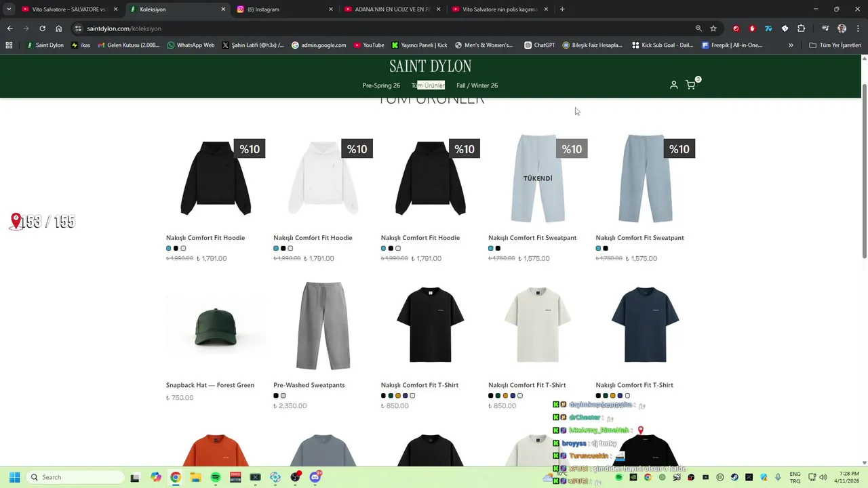This screenshot has width=868, height=488.
Task: Open Snapback Hat — Forest Green link
Action: click(210, 385)
